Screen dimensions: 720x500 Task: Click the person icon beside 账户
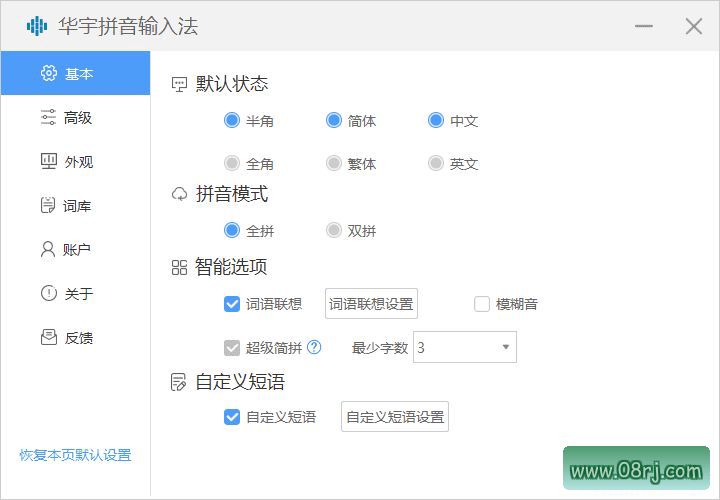[x=48, y=250]
